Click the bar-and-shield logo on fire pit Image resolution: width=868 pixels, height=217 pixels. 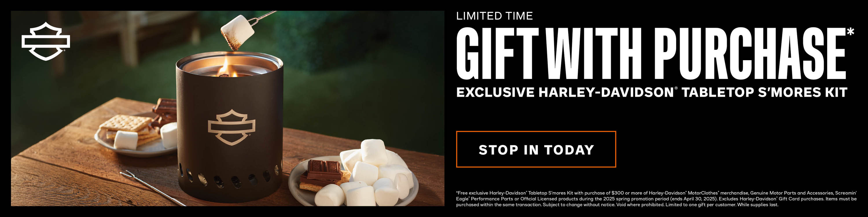pyautogui.click(x=231, y=127)
